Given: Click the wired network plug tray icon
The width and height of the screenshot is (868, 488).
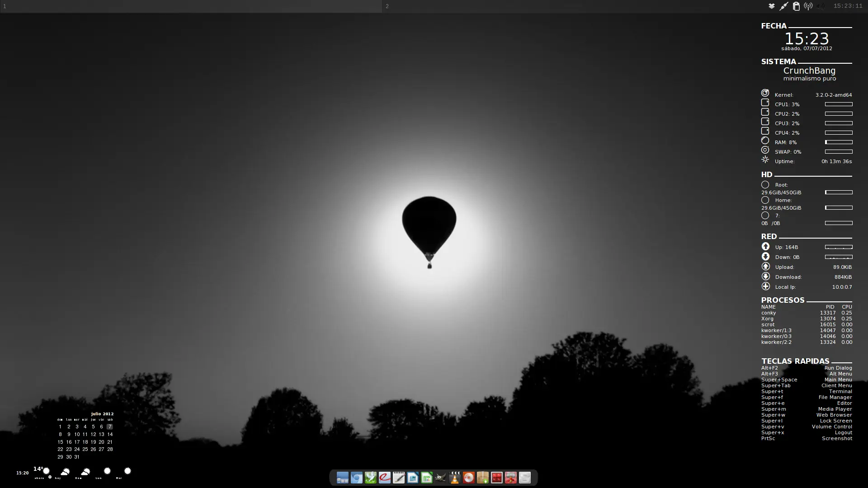Looking at the screenshot, I should point(784,6).
